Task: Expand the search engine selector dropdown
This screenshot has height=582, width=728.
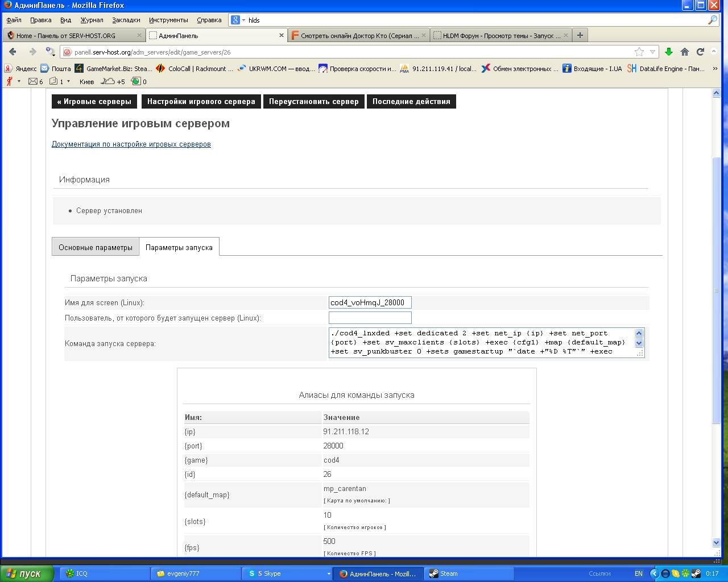Action: (x=238, y=20)
